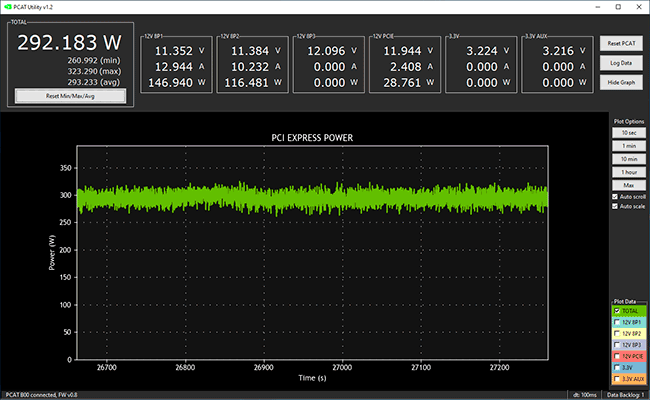The image size is (650, 400).
Task: Click the PCAT Utility app icon in title bar
Action: (7, 7)
